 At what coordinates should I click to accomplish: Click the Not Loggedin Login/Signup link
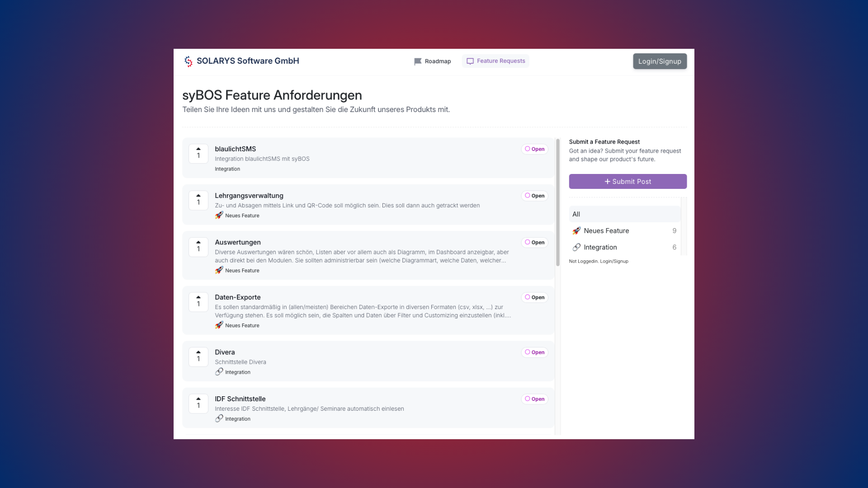tap(613, 261)
